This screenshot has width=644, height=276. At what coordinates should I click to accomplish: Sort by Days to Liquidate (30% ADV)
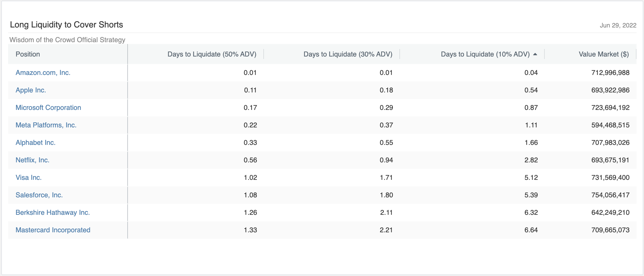point(348,54)
